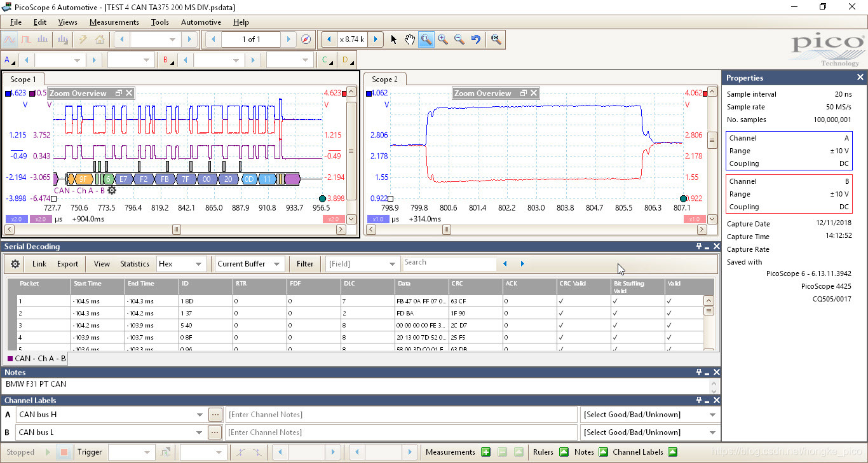
Task: Select the Scope 2 tab
Action: coord(385,79)
